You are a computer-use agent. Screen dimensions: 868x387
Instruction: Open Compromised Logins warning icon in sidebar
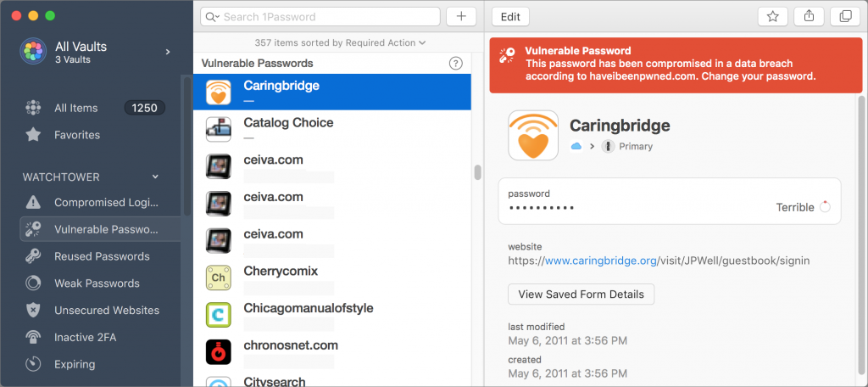tap(33, 202)
